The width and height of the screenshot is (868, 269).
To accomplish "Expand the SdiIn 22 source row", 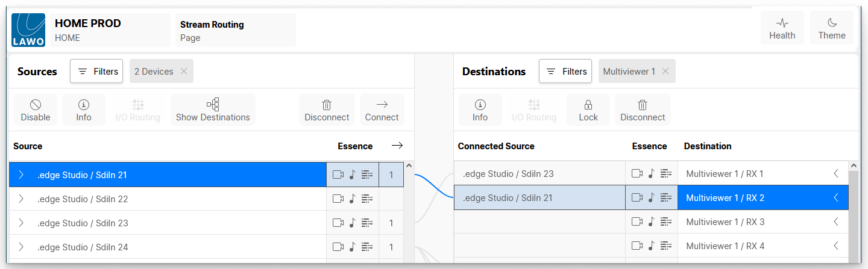I will point(21,199).
